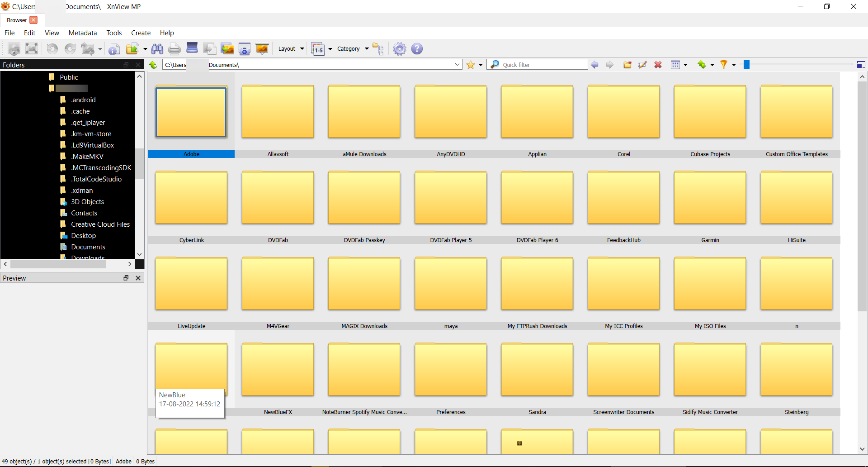Go up to the parent folder
The width and height of the screenshot is (868, 467).
(x=153, y=65)
